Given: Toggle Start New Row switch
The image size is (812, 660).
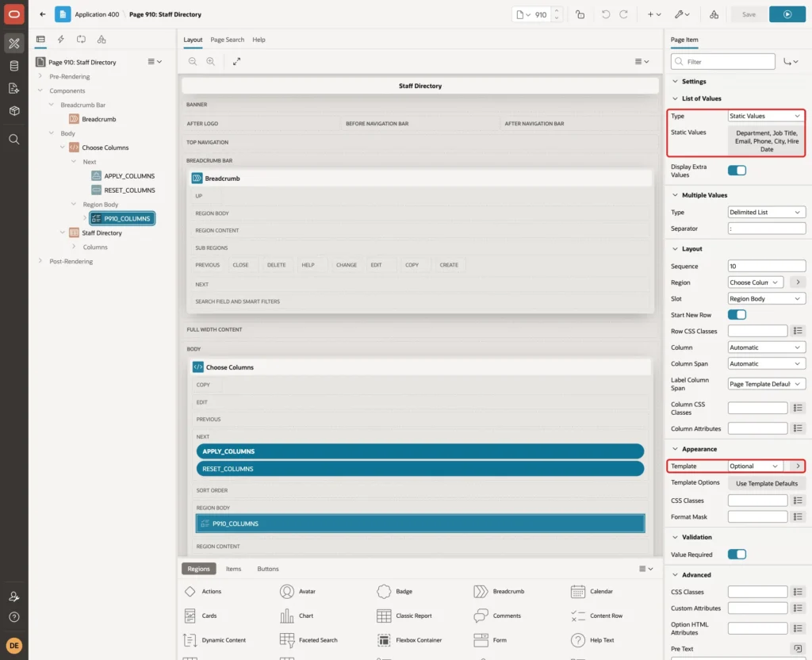Looking at the screenshot, I should click(737, 315).
